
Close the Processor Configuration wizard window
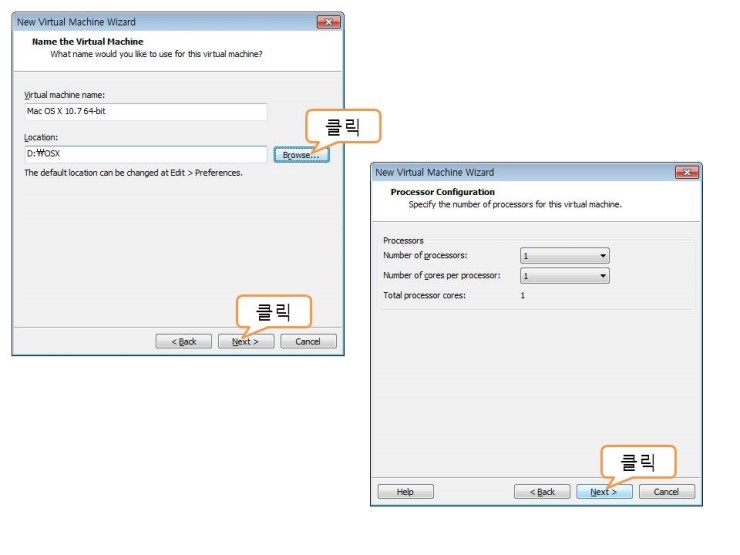(x=687, y=172)
